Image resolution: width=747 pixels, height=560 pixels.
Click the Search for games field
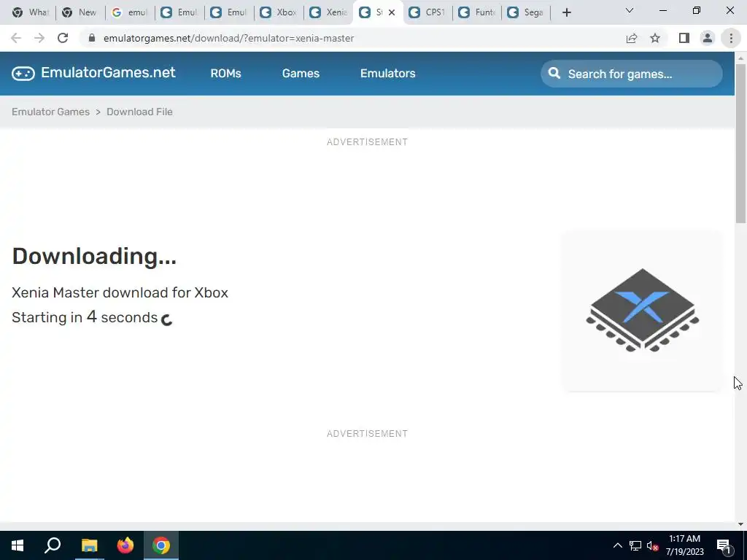click(x=631, y=74)
